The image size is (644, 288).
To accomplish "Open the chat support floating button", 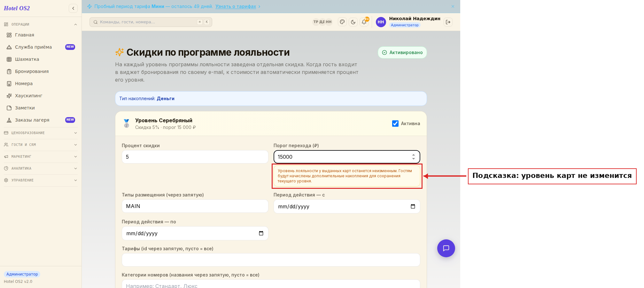I will coord(446,248).
